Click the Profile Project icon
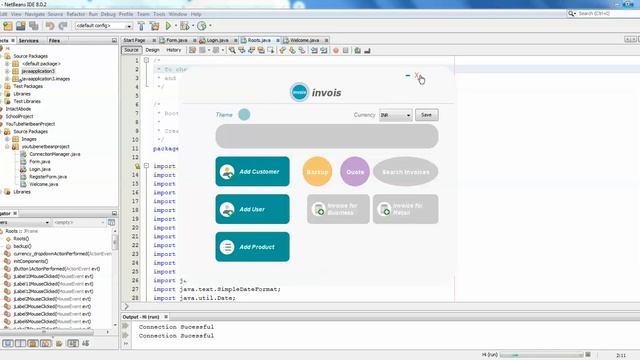This screenshot has height=360, width=640. tap(202, 26)
